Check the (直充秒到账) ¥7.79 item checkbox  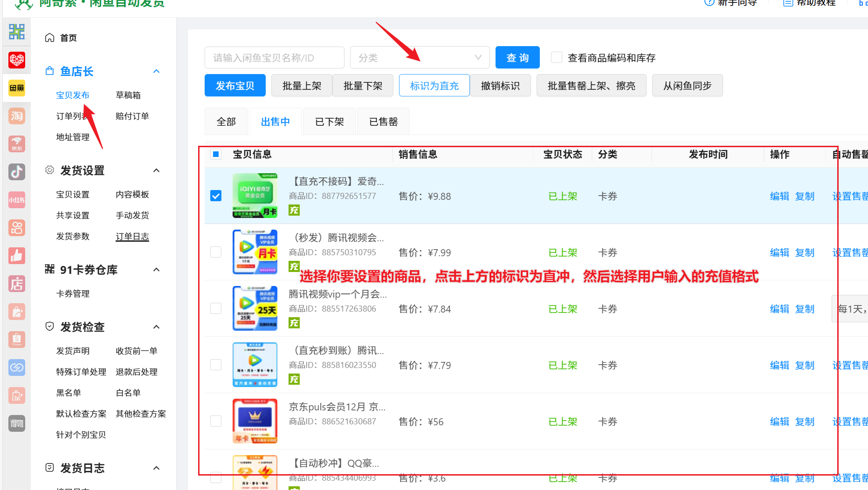[216, 365]
